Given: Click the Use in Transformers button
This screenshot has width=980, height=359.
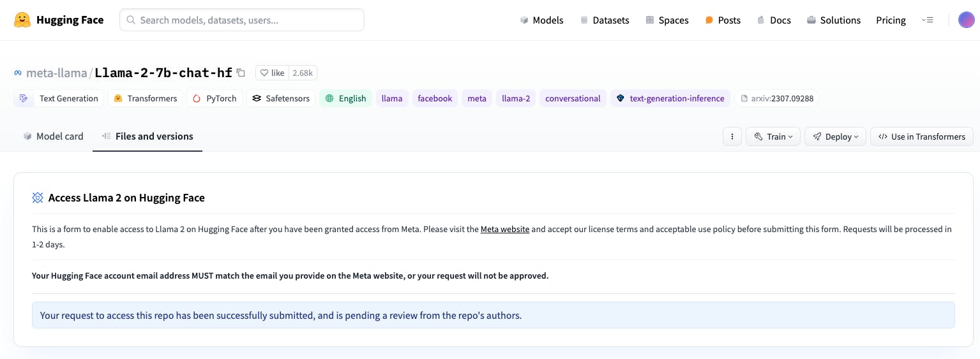Looking at the screenshot, I should 922,136.
